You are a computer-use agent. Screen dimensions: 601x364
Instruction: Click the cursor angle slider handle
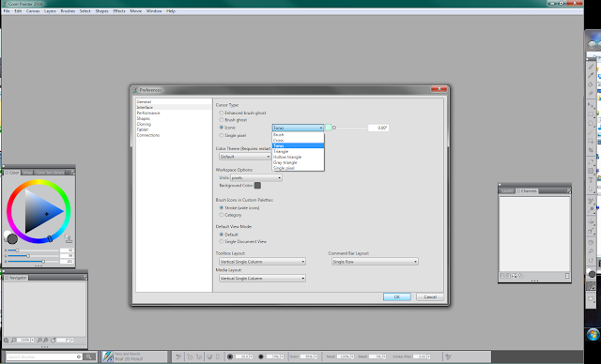click(334, 128)
